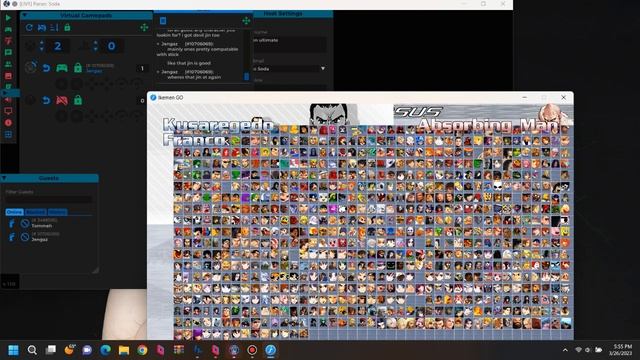Click Jengaz name in the Guests list
640x360 pixels.
click(40, 240)
